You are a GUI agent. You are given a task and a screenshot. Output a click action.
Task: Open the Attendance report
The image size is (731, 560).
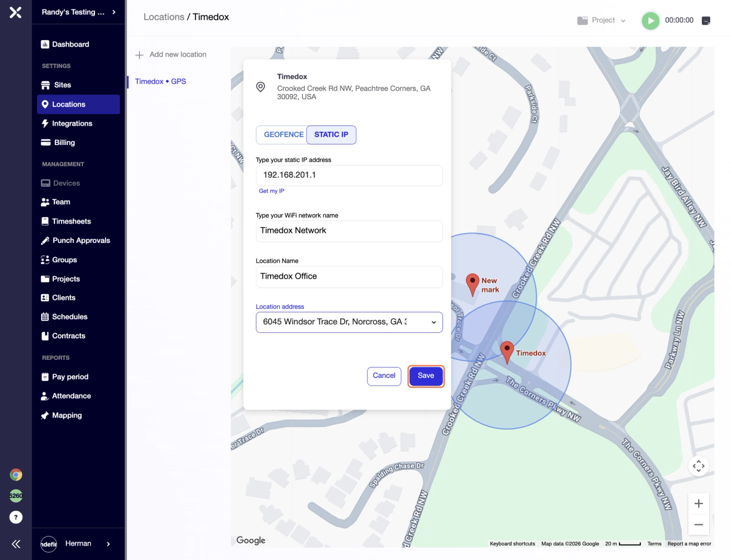coord(72,396)
